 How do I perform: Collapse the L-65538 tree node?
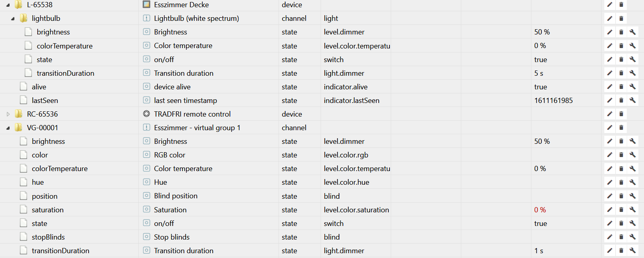(x=8, y=5)
